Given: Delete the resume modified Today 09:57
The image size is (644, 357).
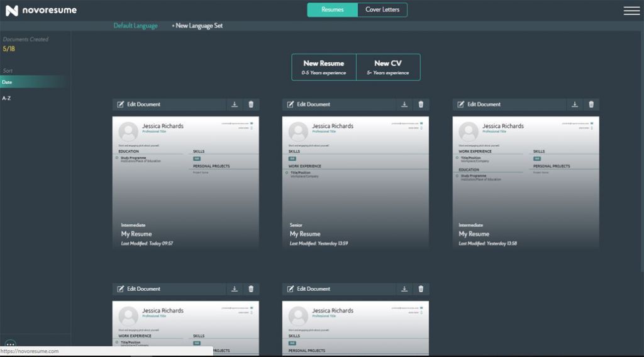Looking at the screenshot, I should pyautogui.click(x=251, y=105).
